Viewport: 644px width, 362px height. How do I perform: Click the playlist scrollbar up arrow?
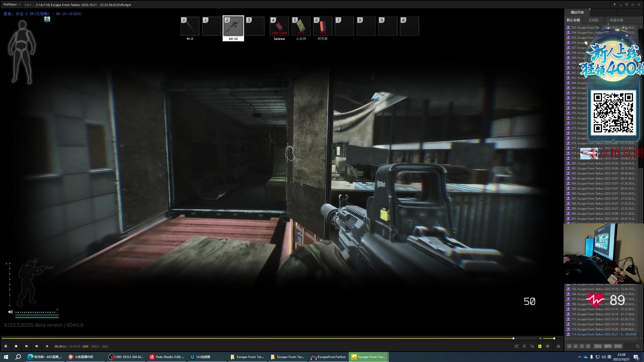click(641, 26)
